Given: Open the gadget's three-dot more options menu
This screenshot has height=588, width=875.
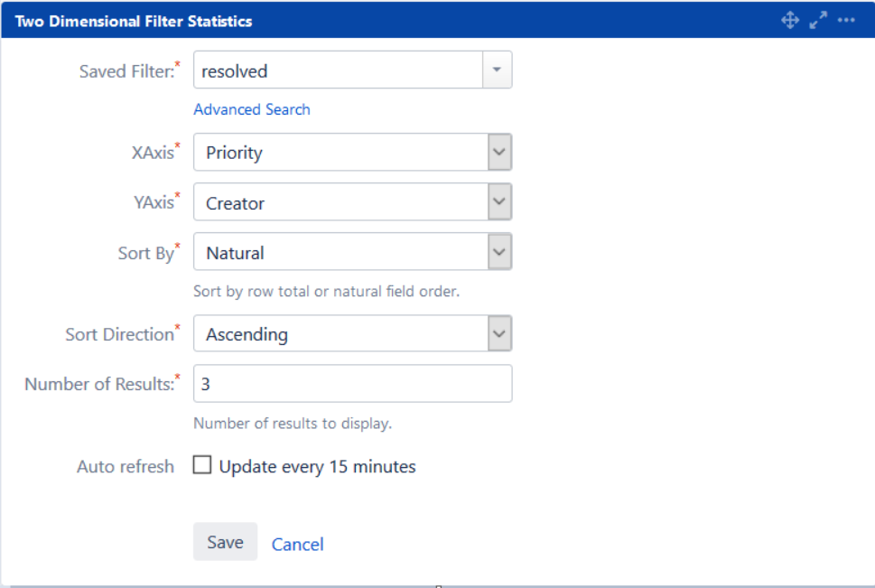Looking at the screenshot, I should pyautogui.click(x=846, y=20).
